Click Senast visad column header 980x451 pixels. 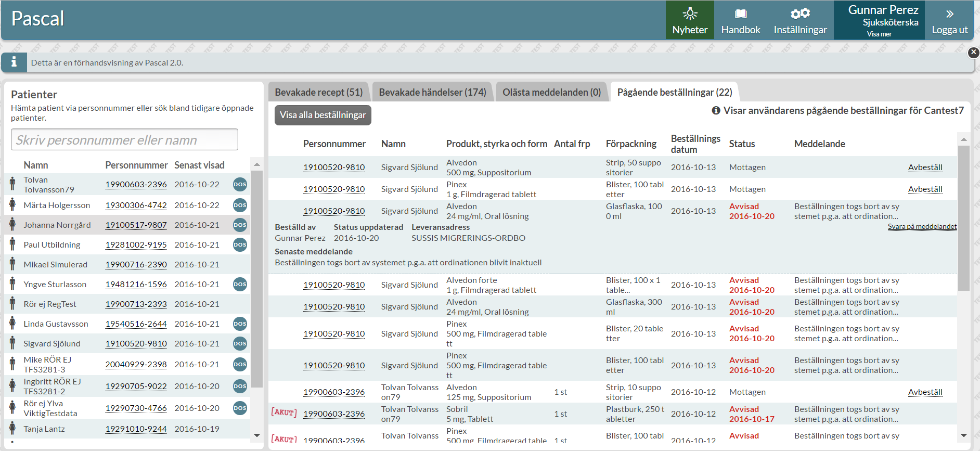tap(199, 165)
